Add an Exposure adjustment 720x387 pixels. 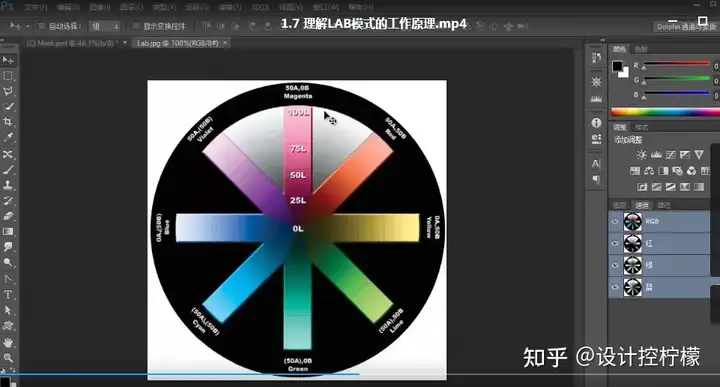(685, 155)
